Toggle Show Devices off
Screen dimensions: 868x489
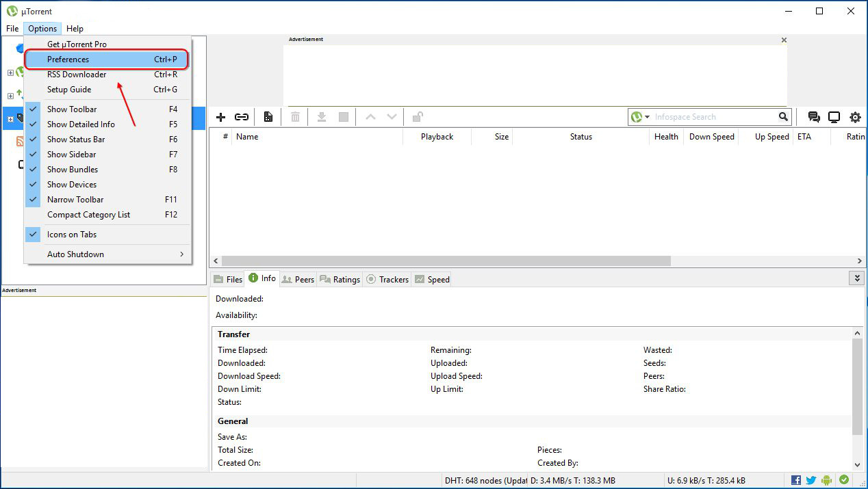tap(107, 185)
